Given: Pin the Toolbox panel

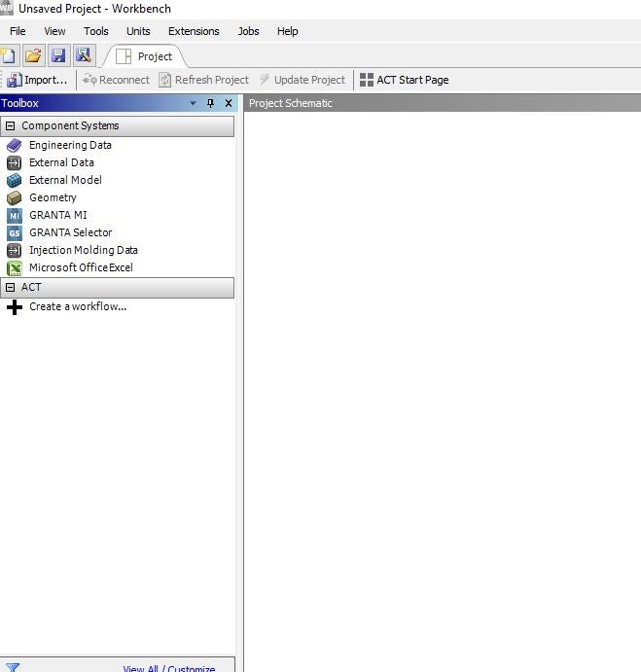Looking at the screenshot, I should click(x=210, y=103).
